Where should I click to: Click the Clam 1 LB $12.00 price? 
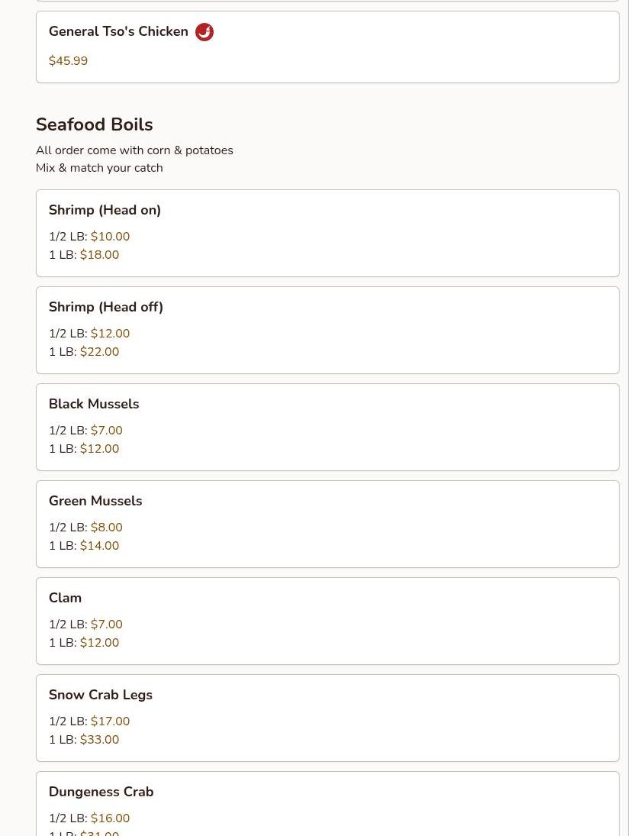[99, 643]
